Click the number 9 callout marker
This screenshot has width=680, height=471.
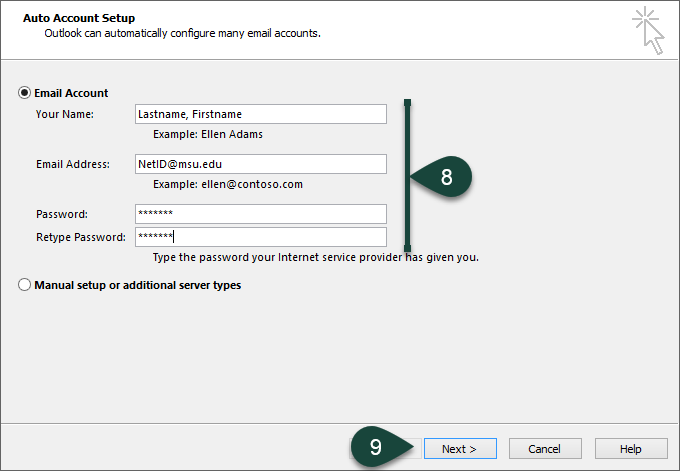(375, 447)
